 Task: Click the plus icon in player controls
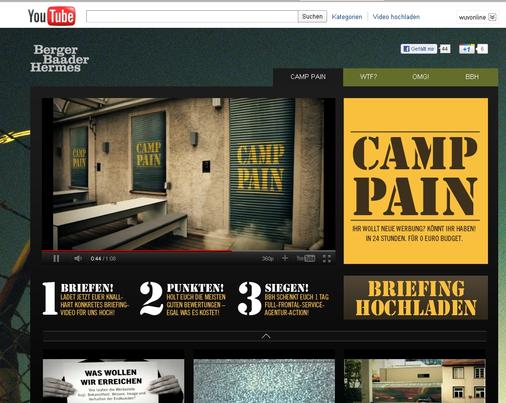[285, 258]
